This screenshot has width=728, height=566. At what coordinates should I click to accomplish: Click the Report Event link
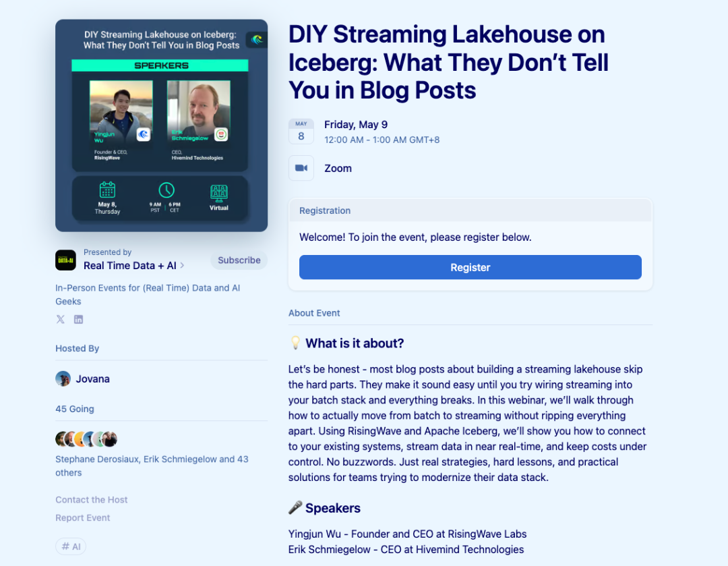[x=83, y=517]
